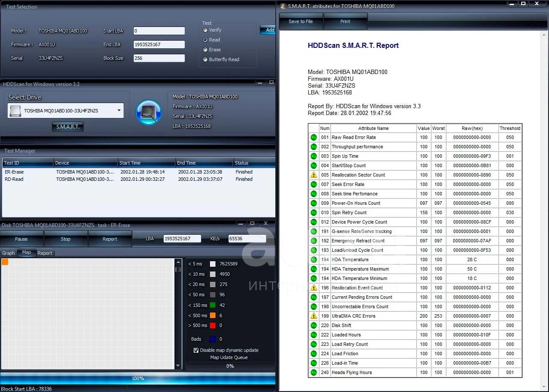
Task: Click the red swatch for > 500 ms
Action: [213, 326]
